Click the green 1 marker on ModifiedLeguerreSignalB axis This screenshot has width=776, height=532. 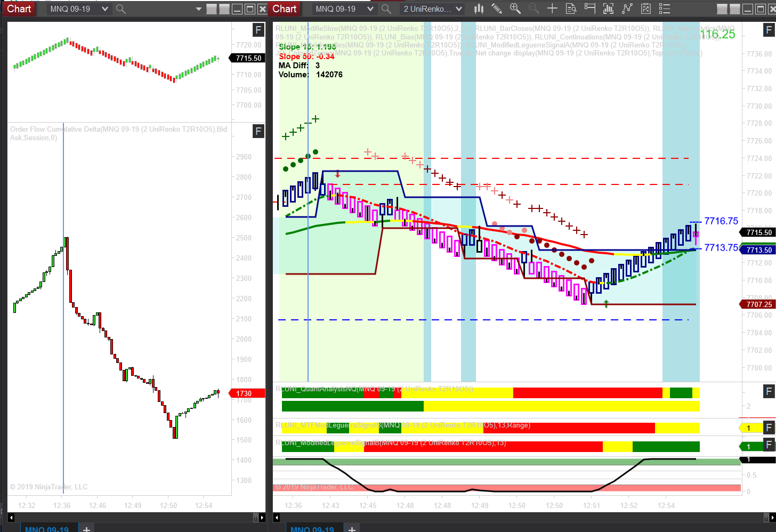751,447
